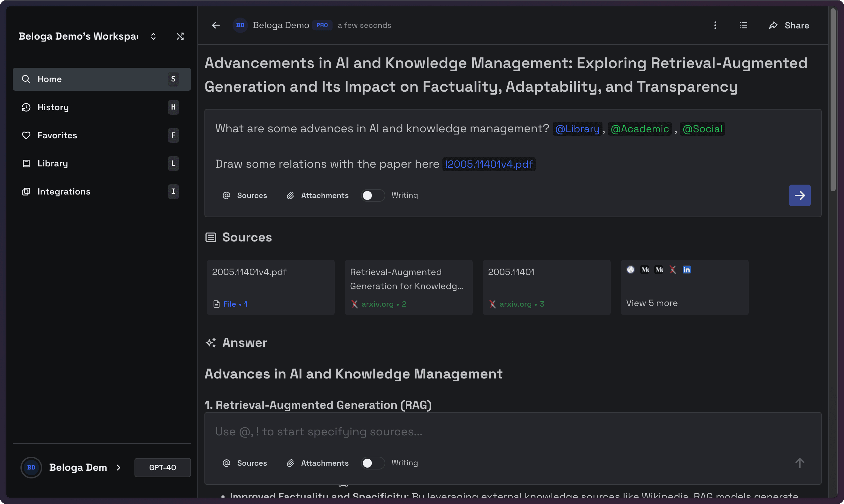Click the Attachments icon in bottom bar
The width and height of the screenshot is (844, 504).
(291, 463)
